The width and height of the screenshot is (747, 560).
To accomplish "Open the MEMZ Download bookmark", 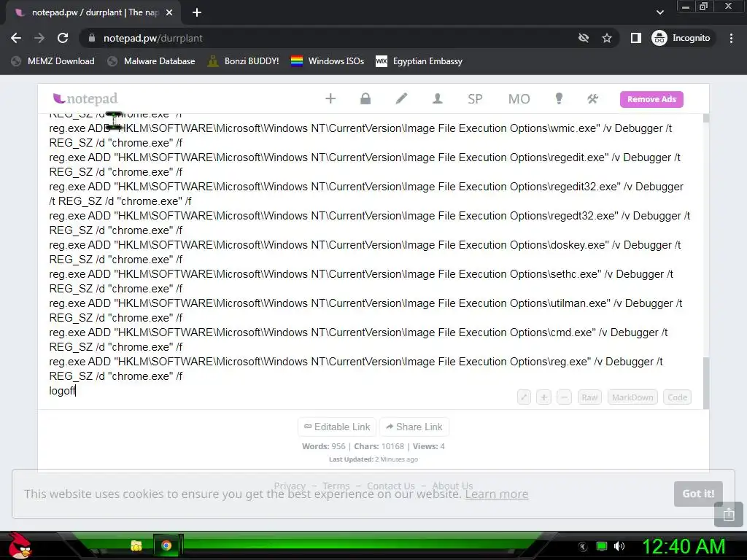I will click(53, 61).
